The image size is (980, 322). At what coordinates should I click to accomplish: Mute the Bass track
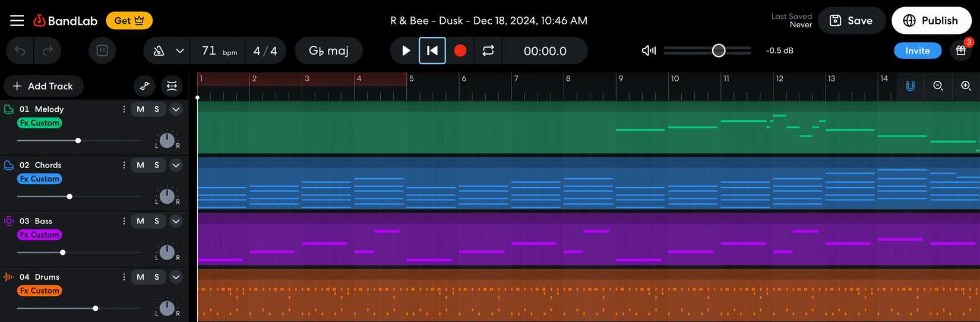[x=140, y=221]
